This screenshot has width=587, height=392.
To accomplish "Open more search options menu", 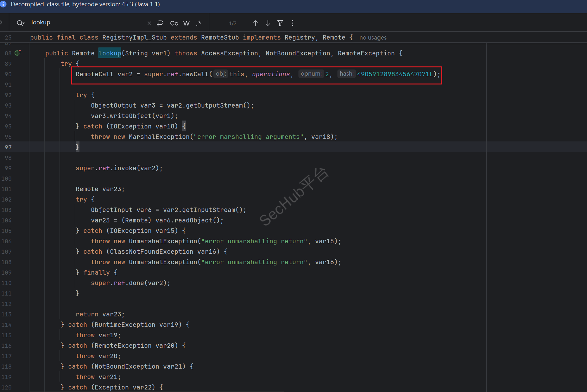I will coord(293,23).
